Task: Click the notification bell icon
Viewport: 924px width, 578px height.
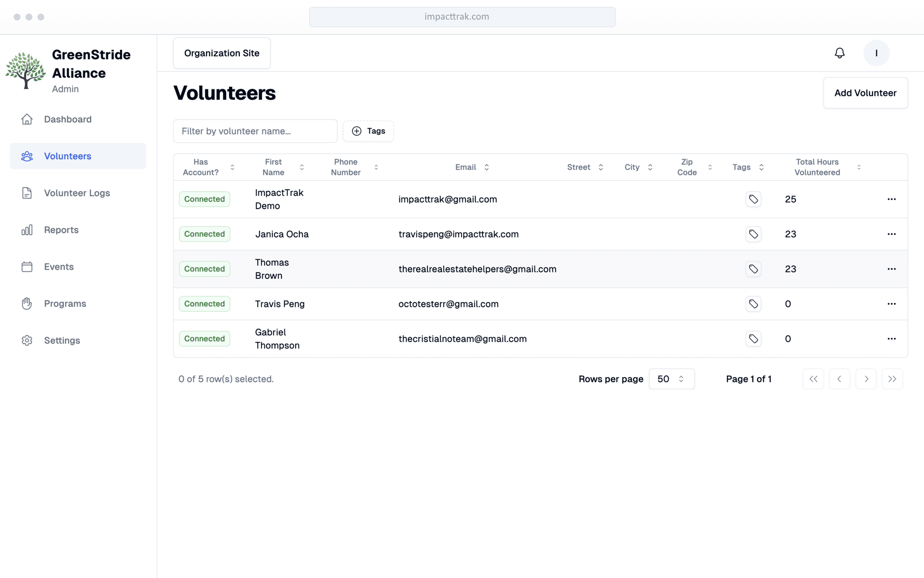Action: (x=839, y=53)
